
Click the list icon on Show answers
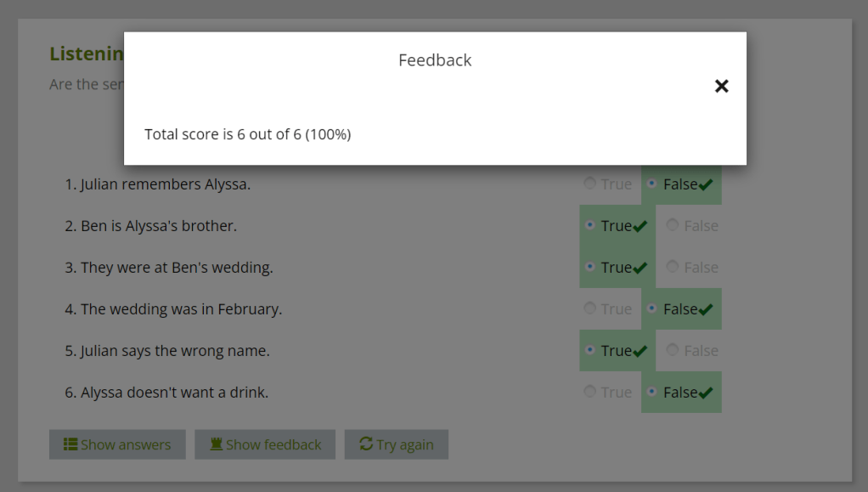click(70, 444)
